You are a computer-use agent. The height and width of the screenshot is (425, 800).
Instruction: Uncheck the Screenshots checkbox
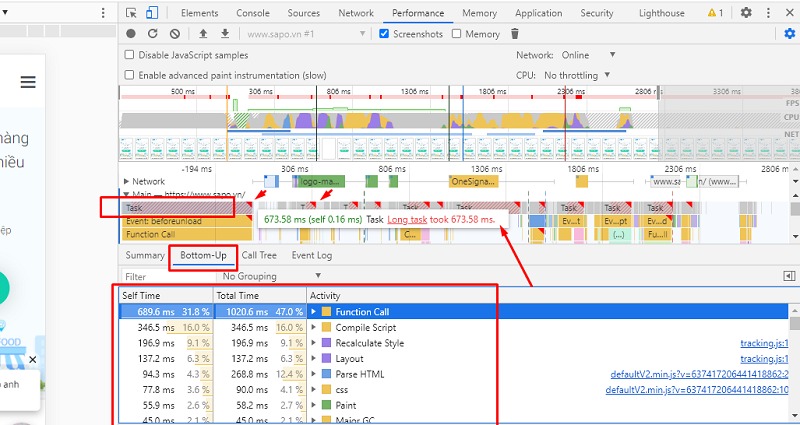384,34
